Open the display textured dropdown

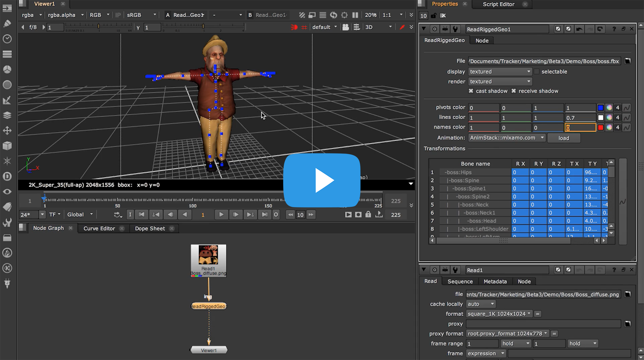[500, 72]
